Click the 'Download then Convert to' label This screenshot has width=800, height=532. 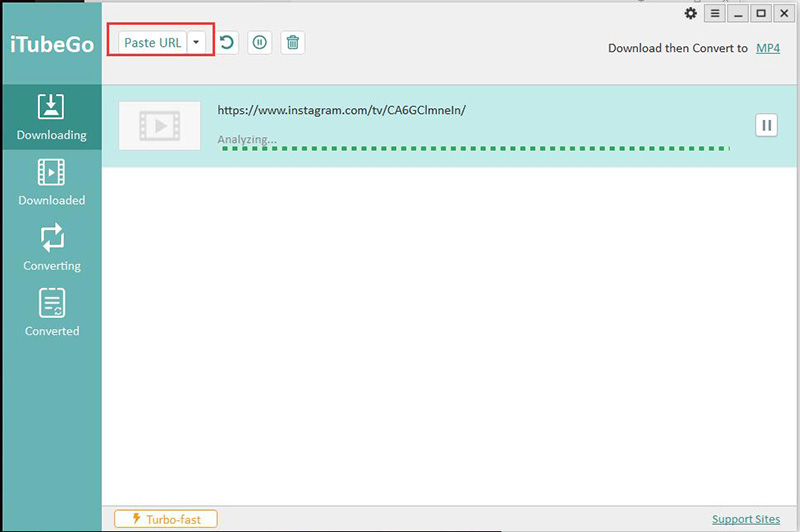click(x=678, y=48)
